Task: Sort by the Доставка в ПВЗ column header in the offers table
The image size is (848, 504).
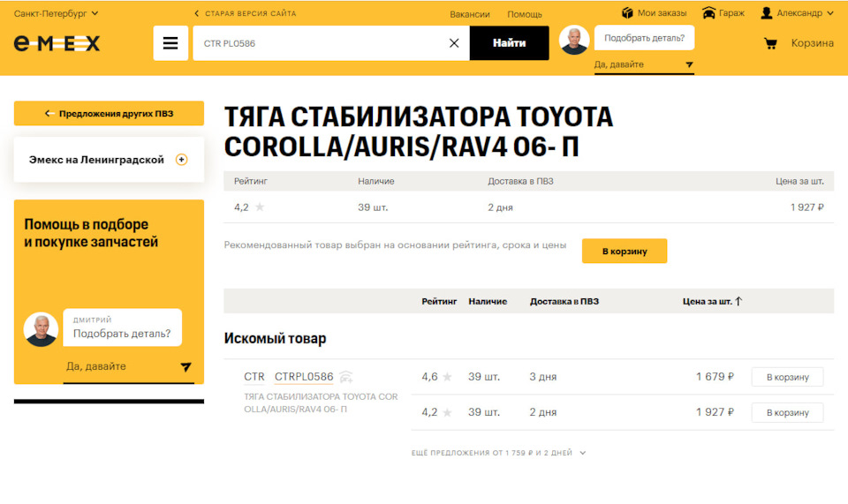Action: 564,301
